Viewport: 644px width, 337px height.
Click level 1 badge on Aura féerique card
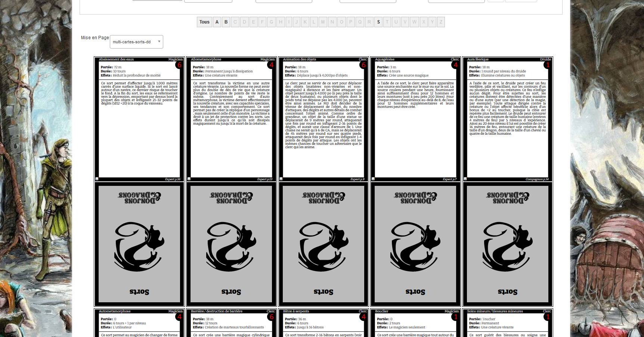pos(548,65)
